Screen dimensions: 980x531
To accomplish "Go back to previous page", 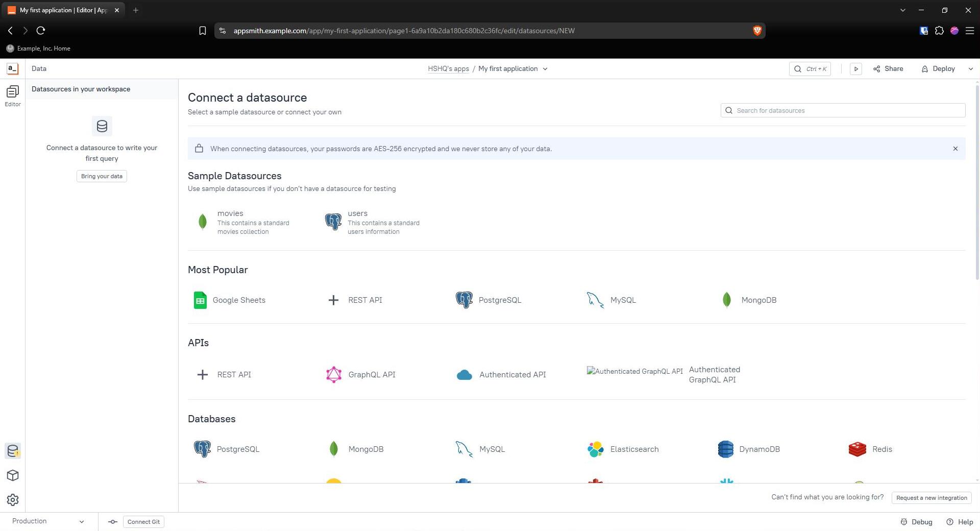I will [x=10, y=31].
